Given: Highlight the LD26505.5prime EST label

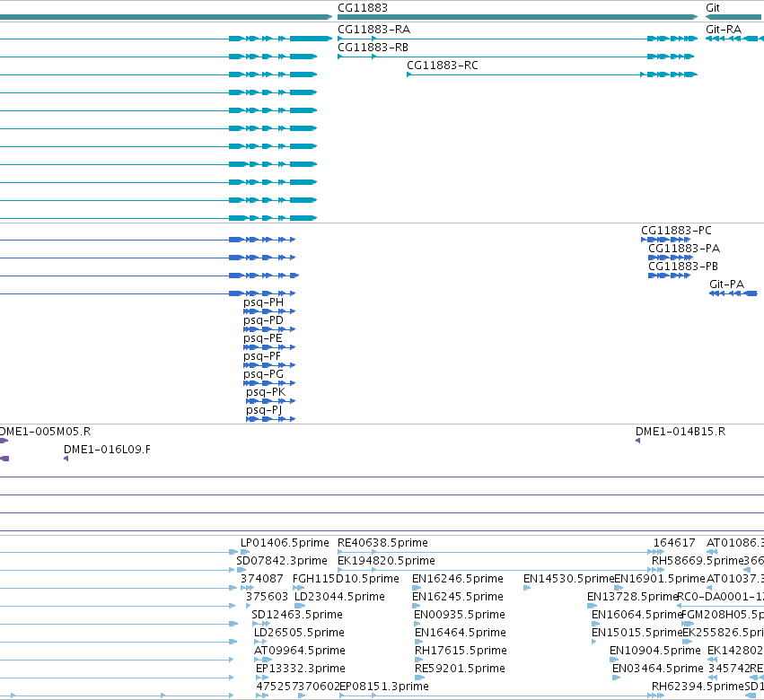Looking at the screenshot, I should pyautogui.click(x=299, y=634).
